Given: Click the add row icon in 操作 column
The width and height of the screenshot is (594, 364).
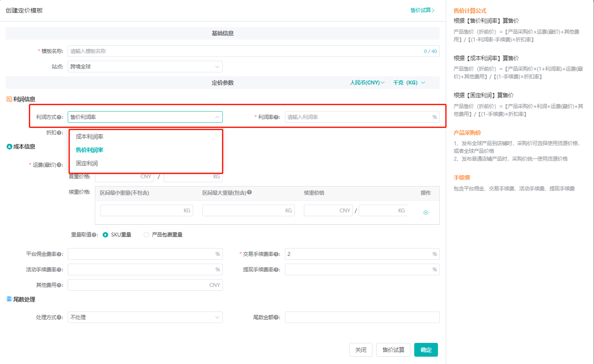Looking at the screenshot, I should [x=426, y=212].
